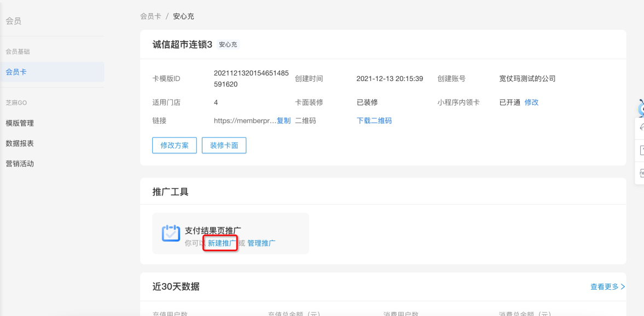Open customer service headset icon
The width and height of the screenshot is (644, 316).
(x=641, y=127)
